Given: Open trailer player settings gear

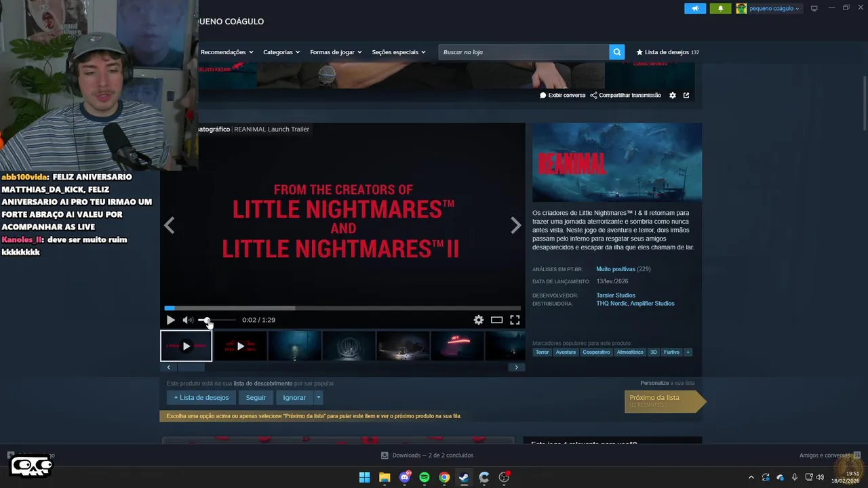Looking at the screenshot, I should click(x=479, y=320).
